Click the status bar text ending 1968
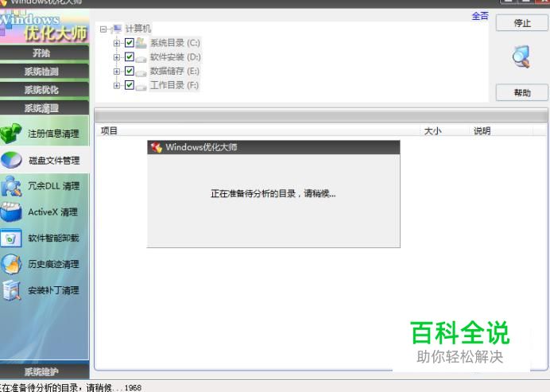The width and height of the screenshot is (550, 392). pyautogui.click(x=70, y=387)
